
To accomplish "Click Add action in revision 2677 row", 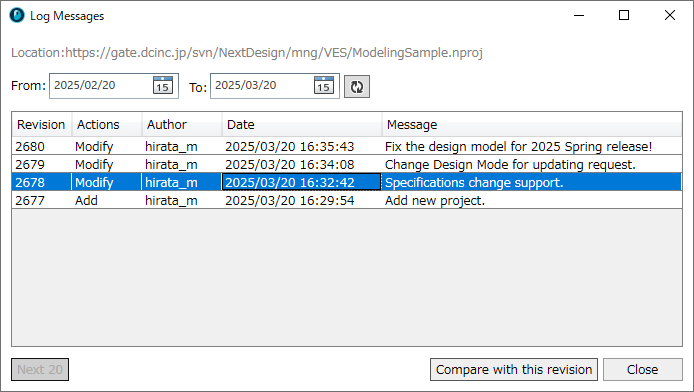I will click(86, 200).
